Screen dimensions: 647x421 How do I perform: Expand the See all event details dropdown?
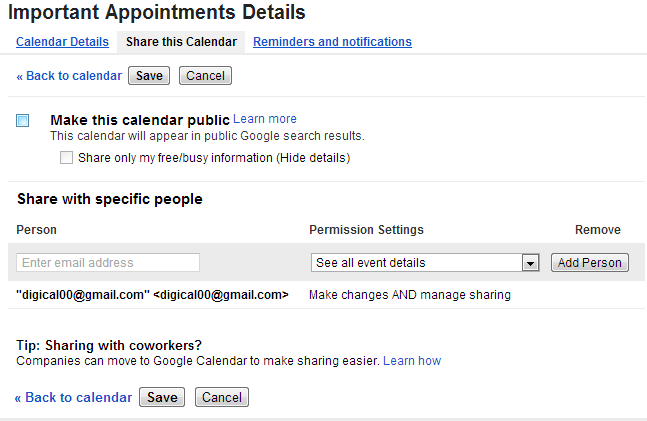[x=530, y=263]
